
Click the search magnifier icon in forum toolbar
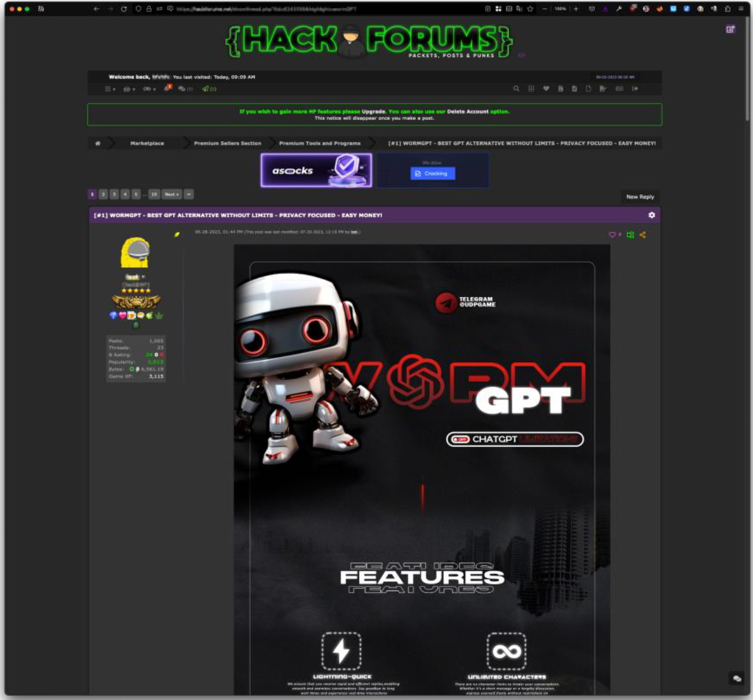[x=516, y=89]
